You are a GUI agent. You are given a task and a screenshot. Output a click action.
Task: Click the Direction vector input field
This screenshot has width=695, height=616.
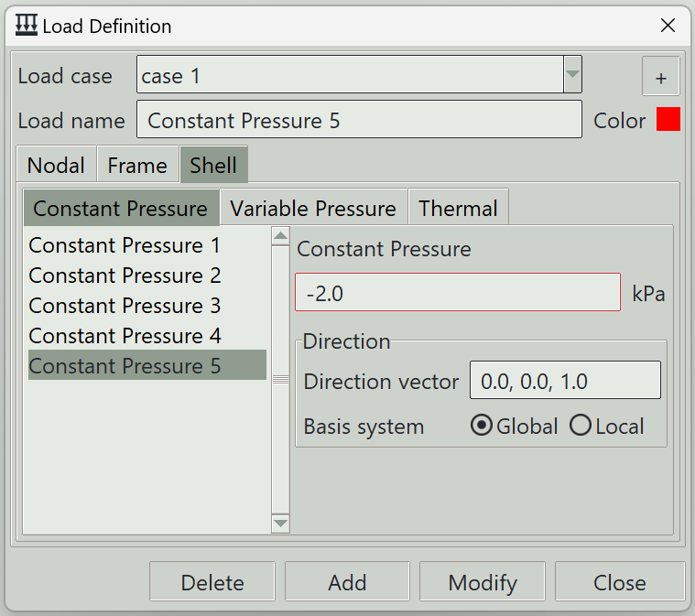point(565,380)
